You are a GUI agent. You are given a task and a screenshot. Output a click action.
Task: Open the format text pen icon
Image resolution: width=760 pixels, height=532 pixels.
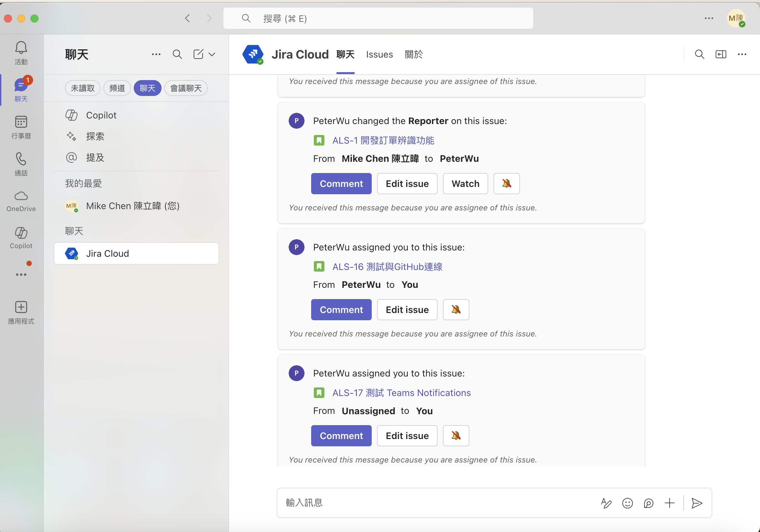tap(606, 503)
